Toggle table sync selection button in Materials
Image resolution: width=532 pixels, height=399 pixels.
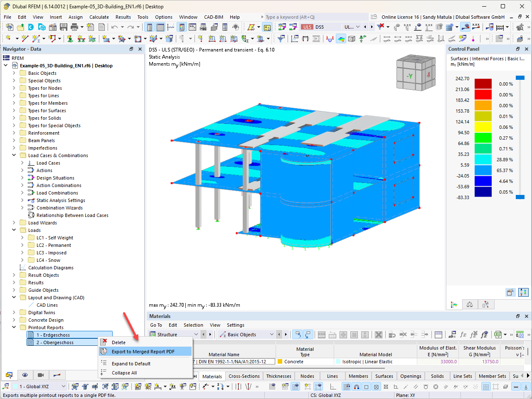point(298,335)
